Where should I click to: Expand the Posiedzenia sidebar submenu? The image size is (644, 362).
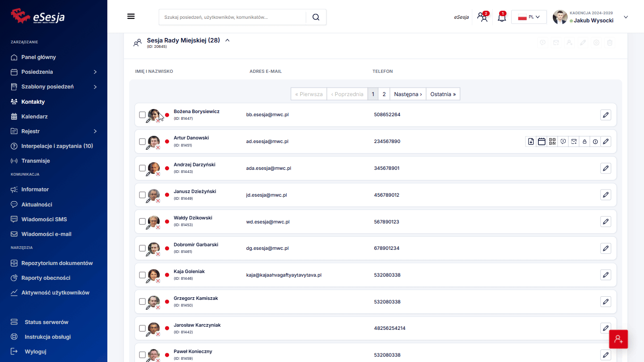tap(95, 72)
